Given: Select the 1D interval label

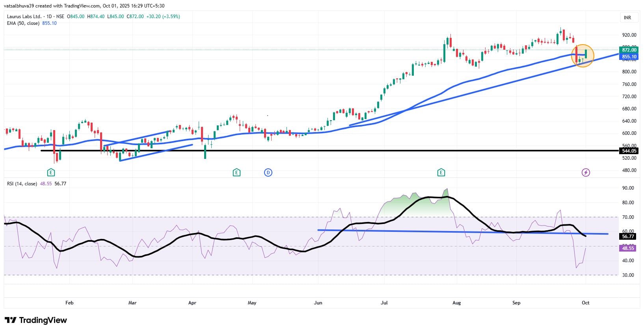Looking at the screenshot, I should point(49,17).
